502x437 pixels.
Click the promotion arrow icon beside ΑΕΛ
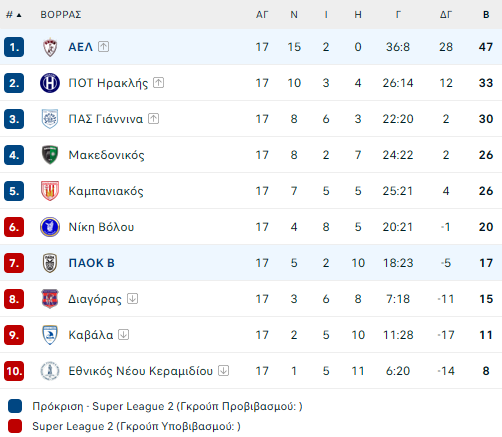point(103,47)
